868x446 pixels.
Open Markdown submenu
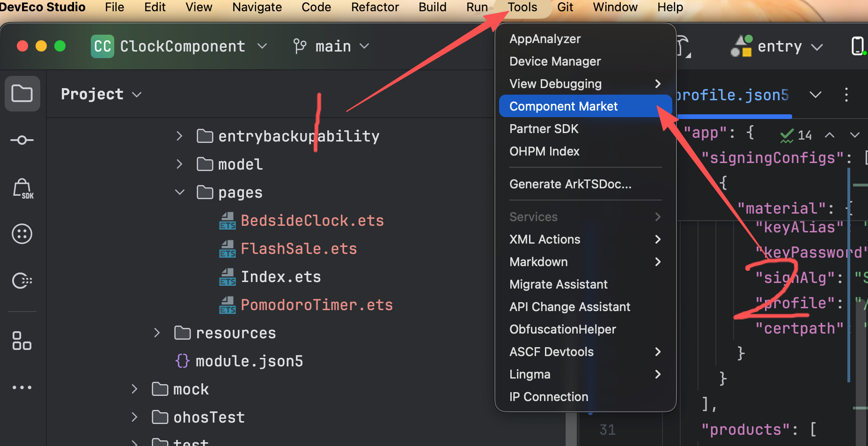point(586,262)
